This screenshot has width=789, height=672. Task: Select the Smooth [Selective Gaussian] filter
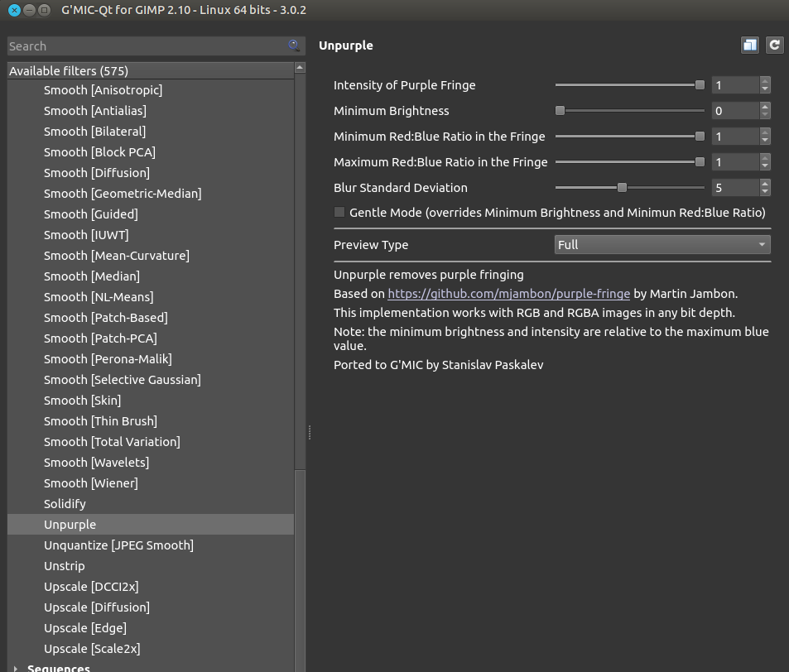click(151, 379)
